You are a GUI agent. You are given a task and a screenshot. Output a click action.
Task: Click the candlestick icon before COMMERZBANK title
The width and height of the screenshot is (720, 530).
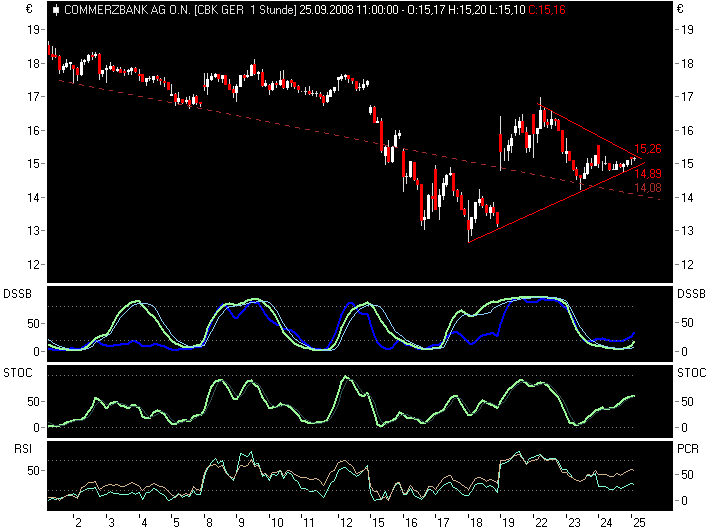point(56,10)
